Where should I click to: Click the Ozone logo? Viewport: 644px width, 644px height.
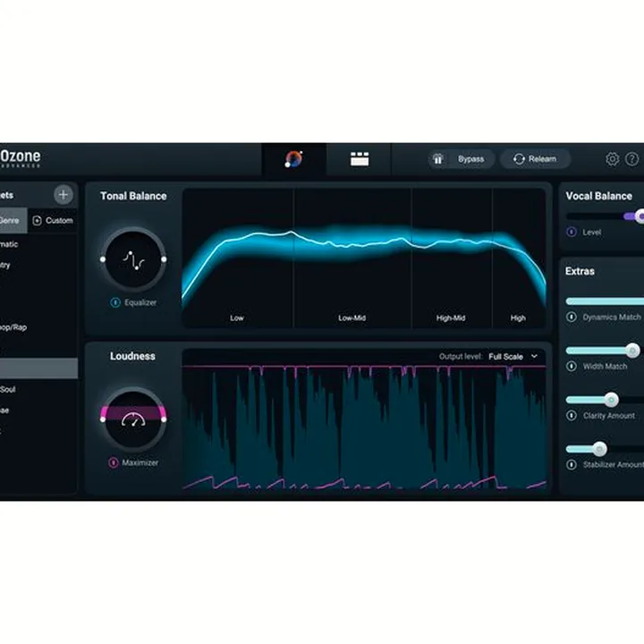tap(21, 158)
